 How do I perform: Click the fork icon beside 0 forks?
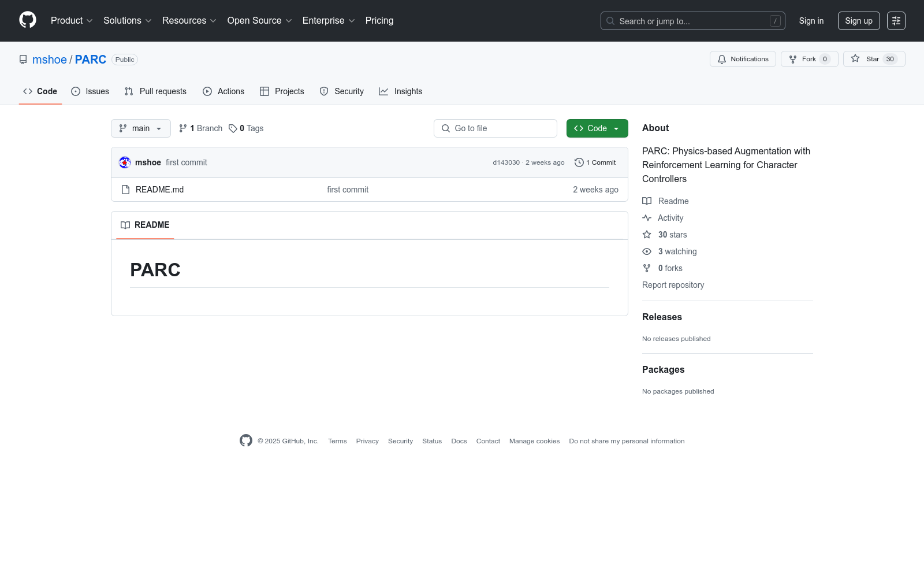point(647,268)
